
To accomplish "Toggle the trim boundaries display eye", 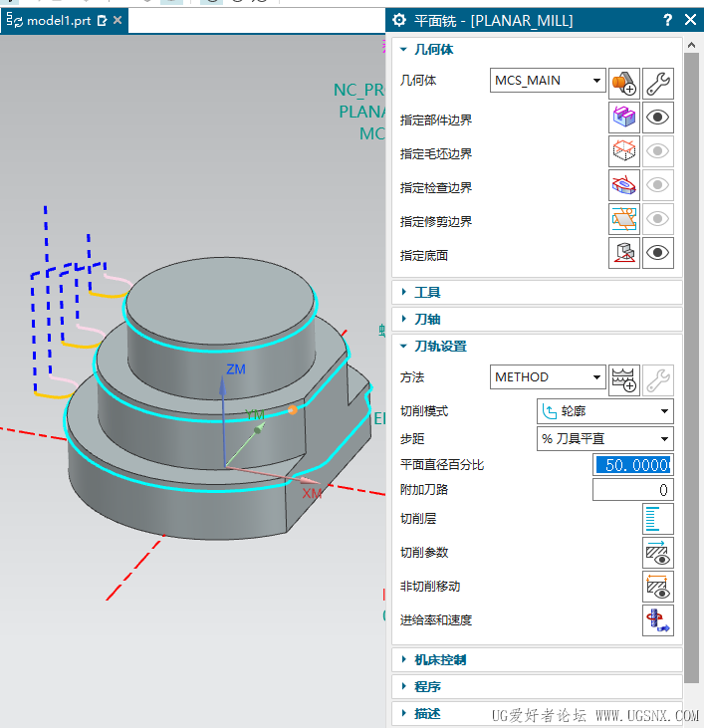I will click(658, 219).
